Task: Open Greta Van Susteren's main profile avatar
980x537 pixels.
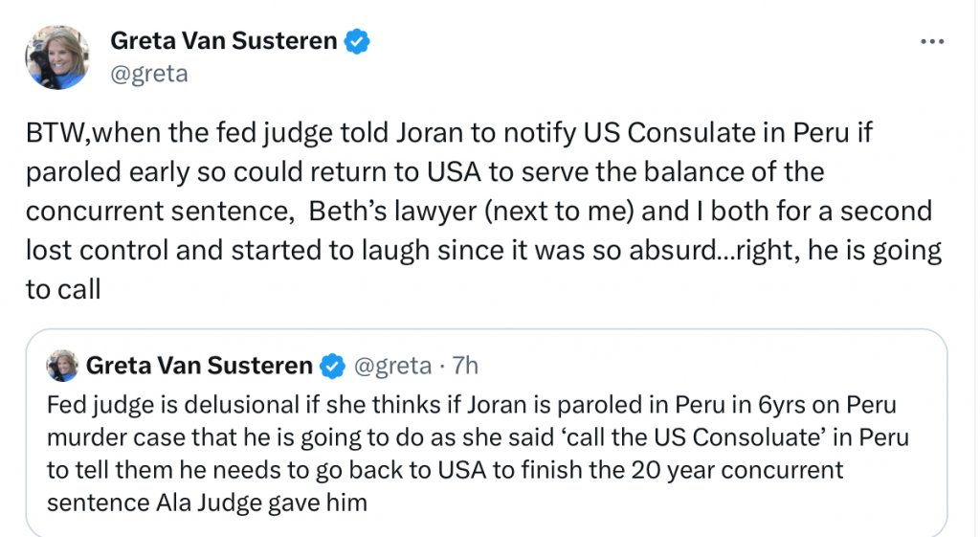Action: click(x=57, y=57)
